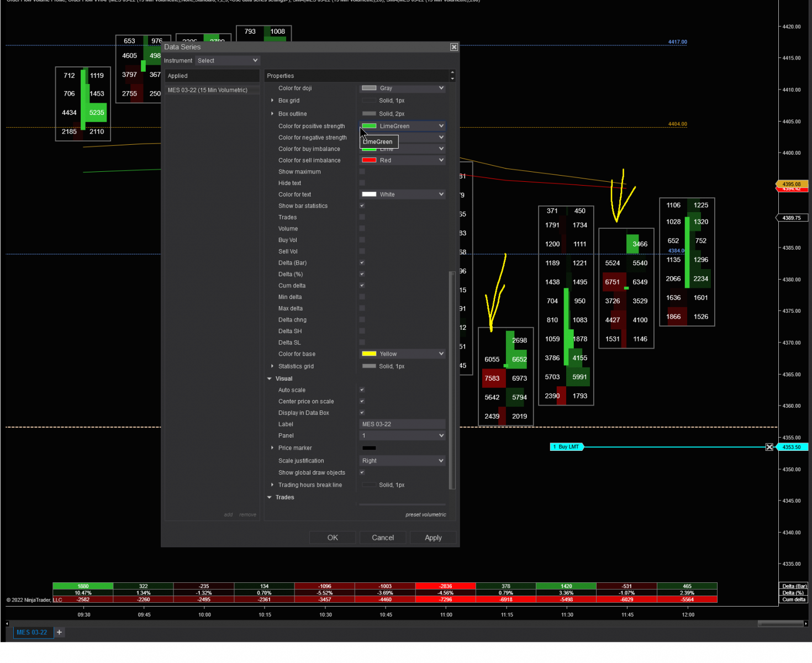Add a new chart tab with plus

pos(59,632)
